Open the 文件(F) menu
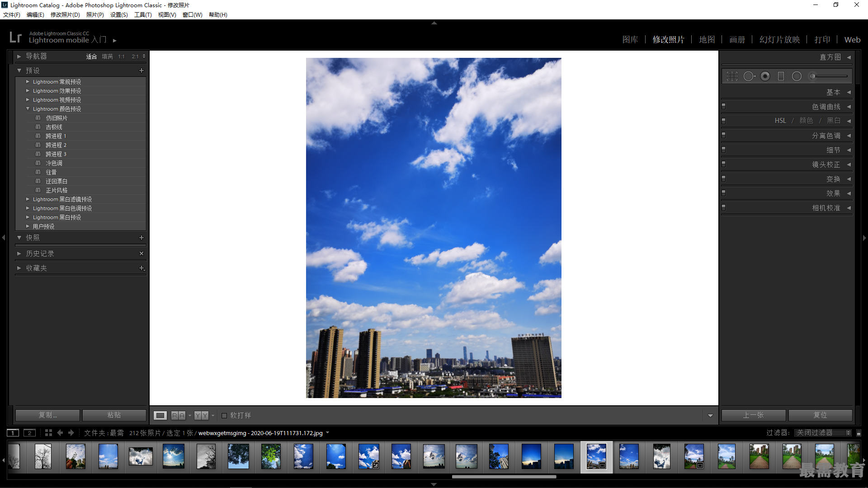This screenshot has width=868, height=488. 12,15
